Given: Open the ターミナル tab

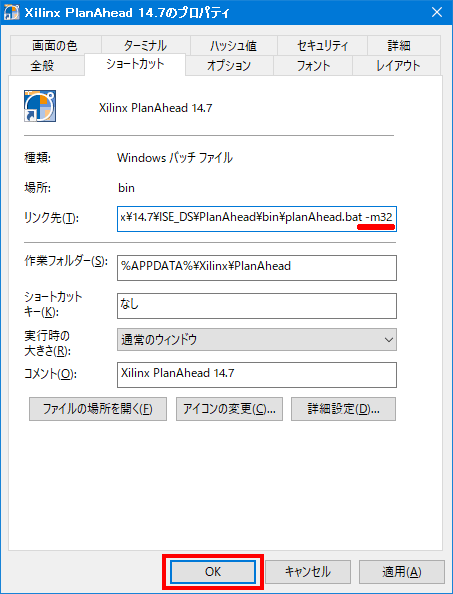Looking at the screenshot, I should pyautogui.click(x=145, y=46).
